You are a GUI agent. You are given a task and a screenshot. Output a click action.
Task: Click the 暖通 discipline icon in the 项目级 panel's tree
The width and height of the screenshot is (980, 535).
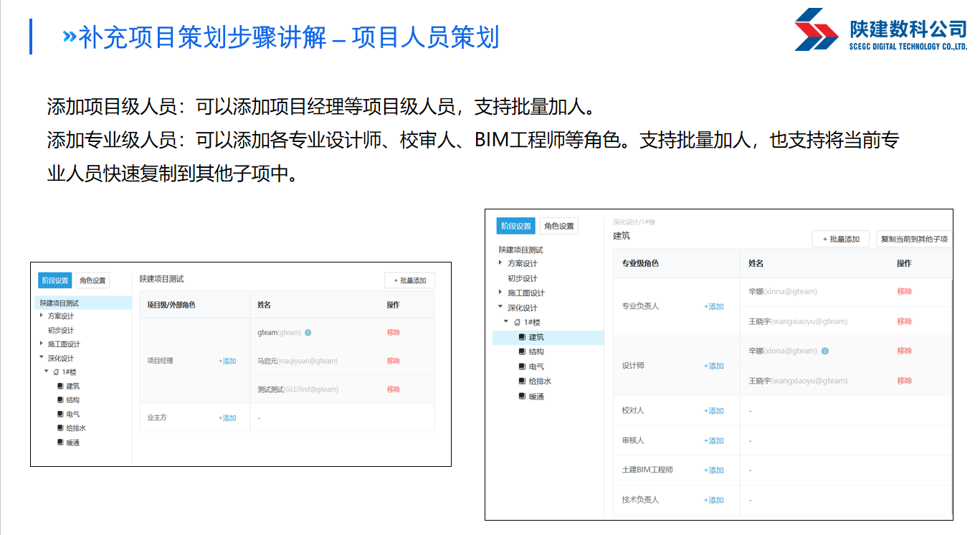coord(60,442)
